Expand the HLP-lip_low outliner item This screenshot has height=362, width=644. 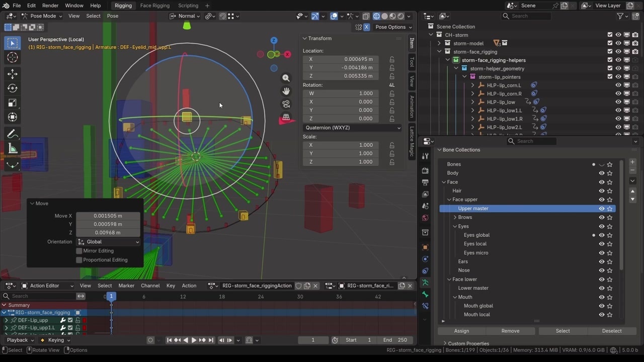(472, 102)
